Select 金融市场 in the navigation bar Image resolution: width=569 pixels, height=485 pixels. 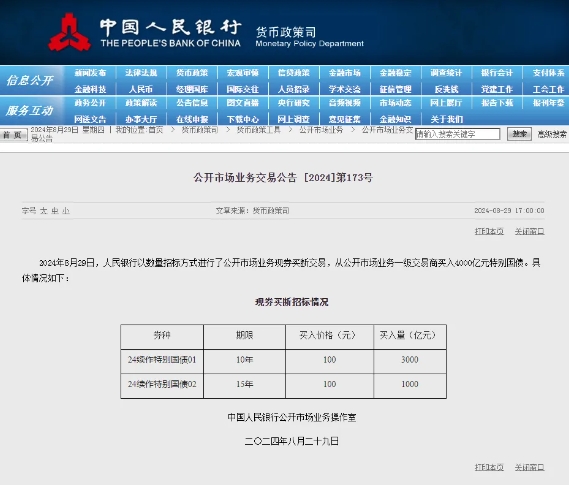click(x=345, y=73)
